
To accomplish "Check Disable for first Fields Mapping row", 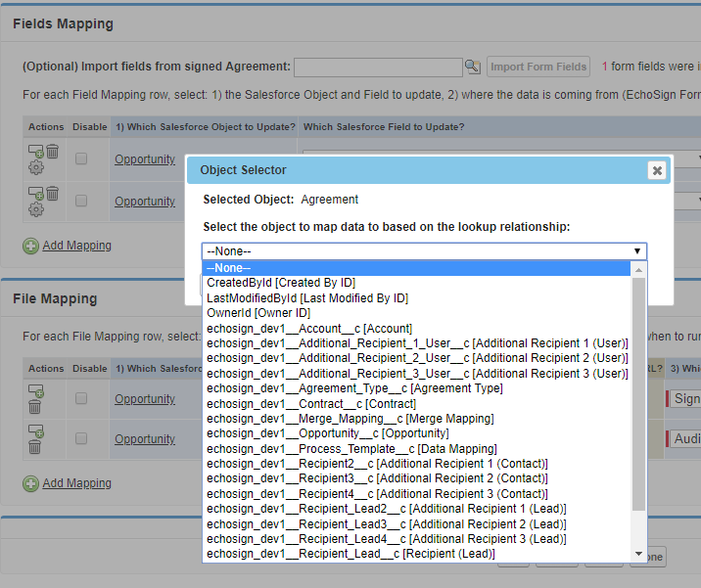I will pos(81,158).
